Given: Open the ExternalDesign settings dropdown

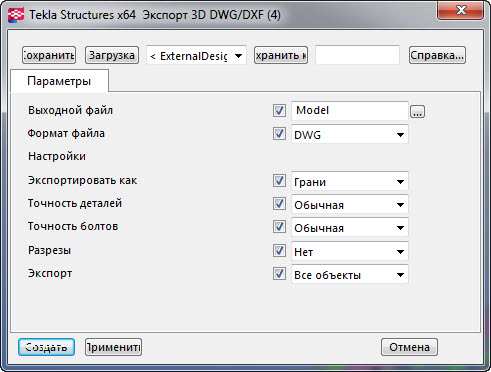Looking at the screenshot, I should (196, 55).
